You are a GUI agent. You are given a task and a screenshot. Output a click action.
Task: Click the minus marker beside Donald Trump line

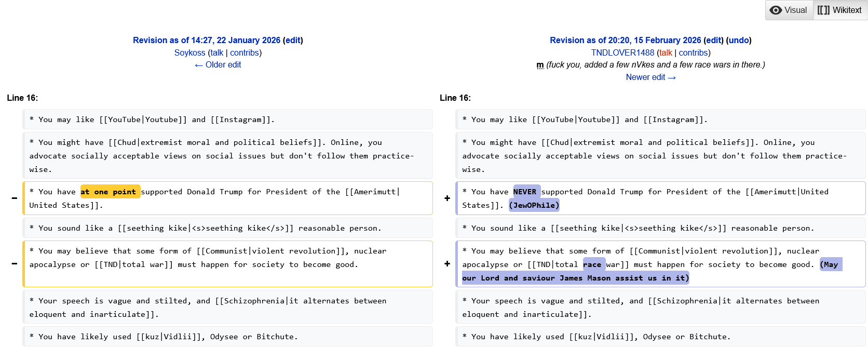[15, 198]
